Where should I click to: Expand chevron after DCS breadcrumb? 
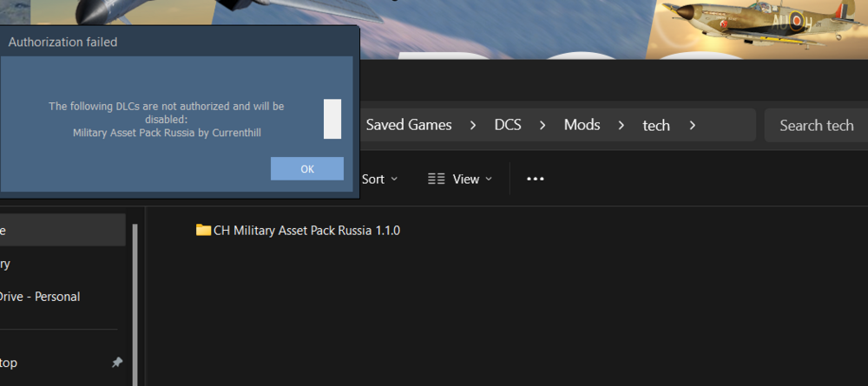click(x=542, y=126)
